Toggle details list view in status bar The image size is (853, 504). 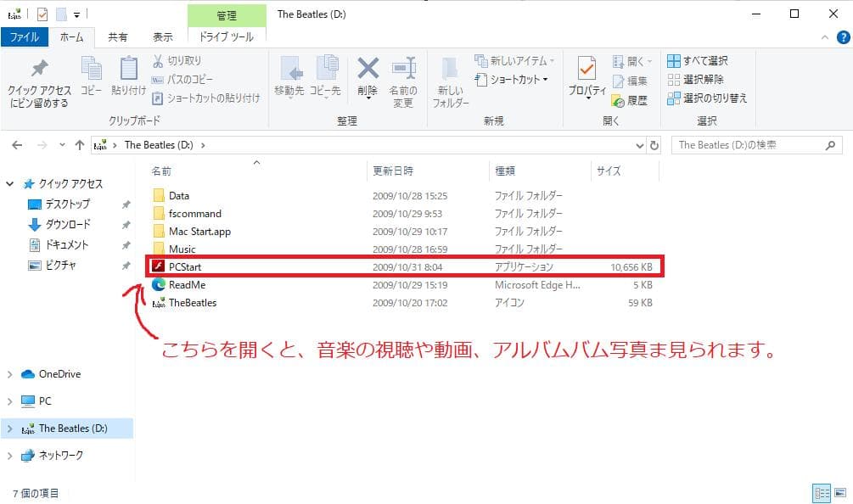(822, 493)
